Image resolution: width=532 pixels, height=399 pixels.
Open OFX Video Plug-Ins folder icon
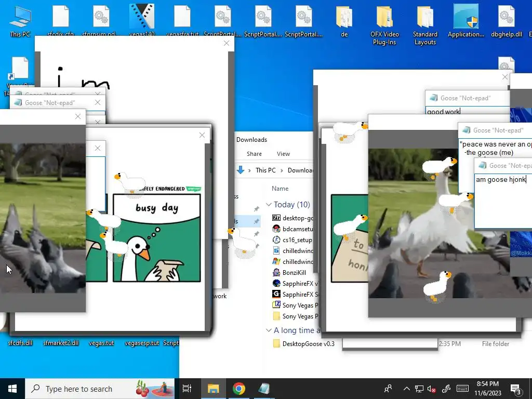[384, 25]
